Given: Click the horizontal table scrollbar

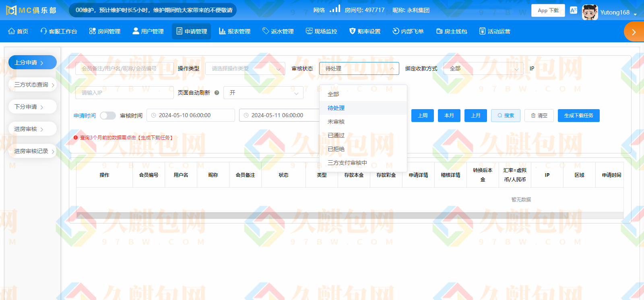Looking at the screenshot, I should (322, 215).
